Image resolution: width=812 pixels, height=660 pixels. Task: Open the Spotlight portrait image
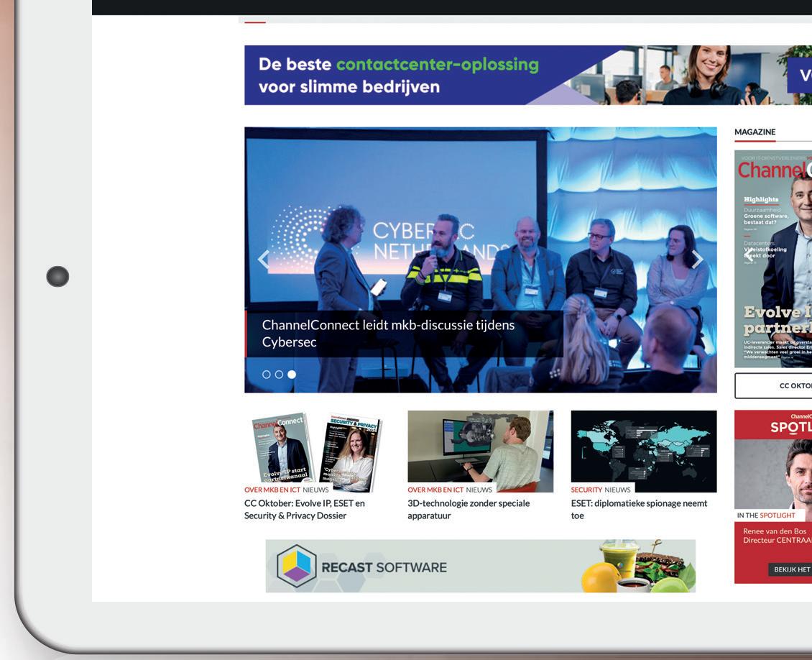coord(773,474)
